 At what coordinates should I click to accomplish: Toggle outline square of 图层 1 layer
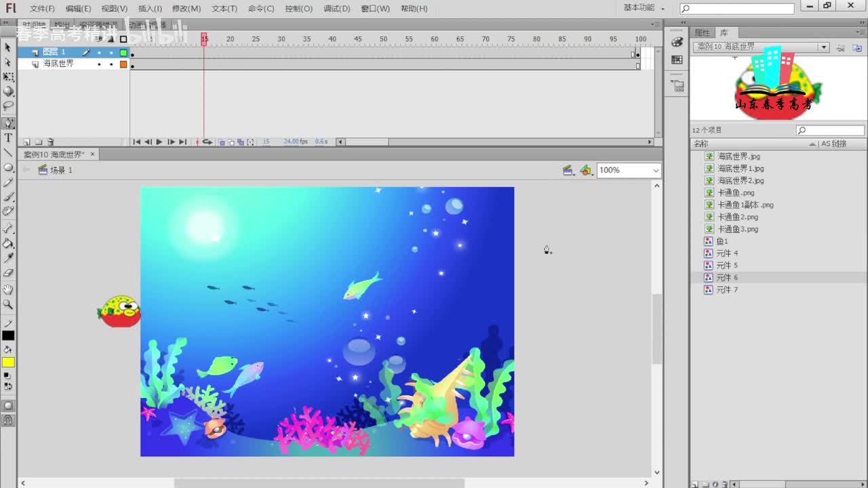tap(123, 52)
